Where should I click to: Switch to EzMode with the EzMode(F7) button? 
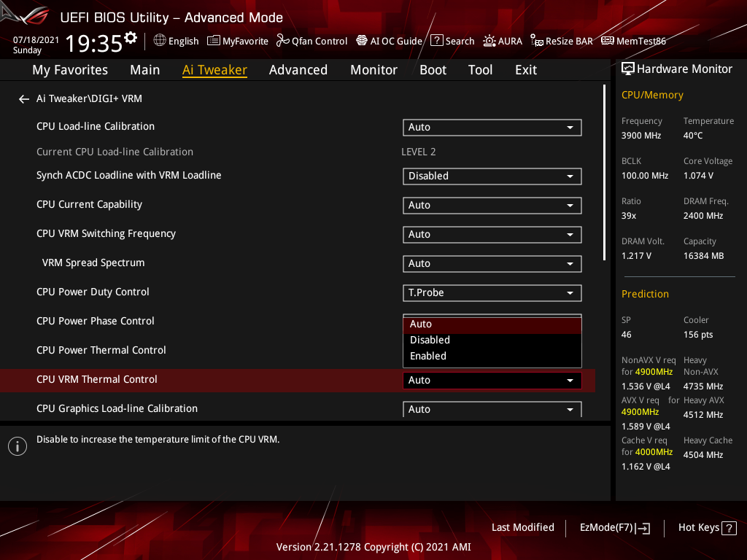(x=614, y=527)
